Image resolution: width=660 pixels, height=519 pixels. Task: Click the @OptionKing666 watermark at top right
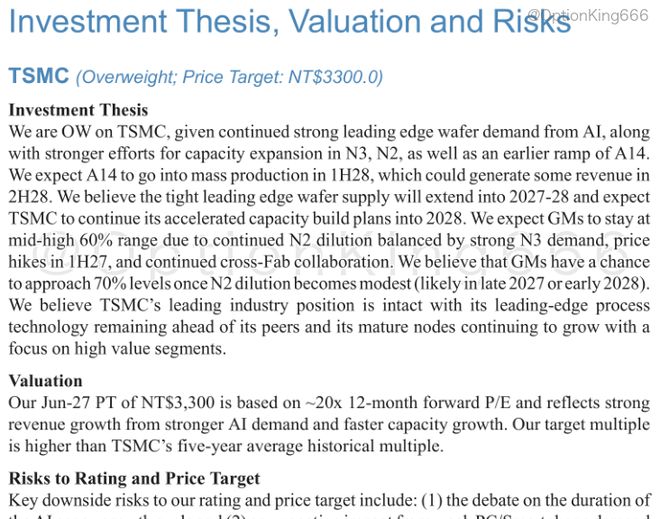point(588,16)
